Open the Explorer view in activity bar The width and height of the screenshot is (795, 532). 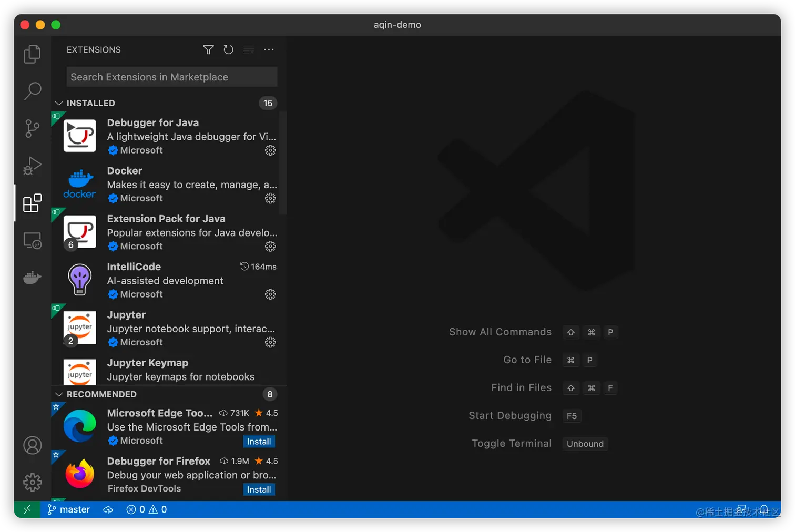32,54
